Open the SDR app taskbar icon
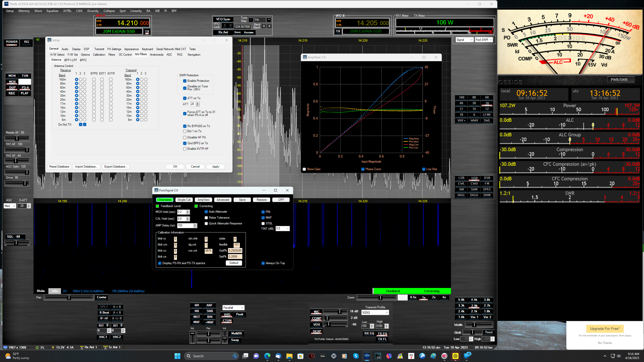Screen dimensions: 644x362 (378, 356)
